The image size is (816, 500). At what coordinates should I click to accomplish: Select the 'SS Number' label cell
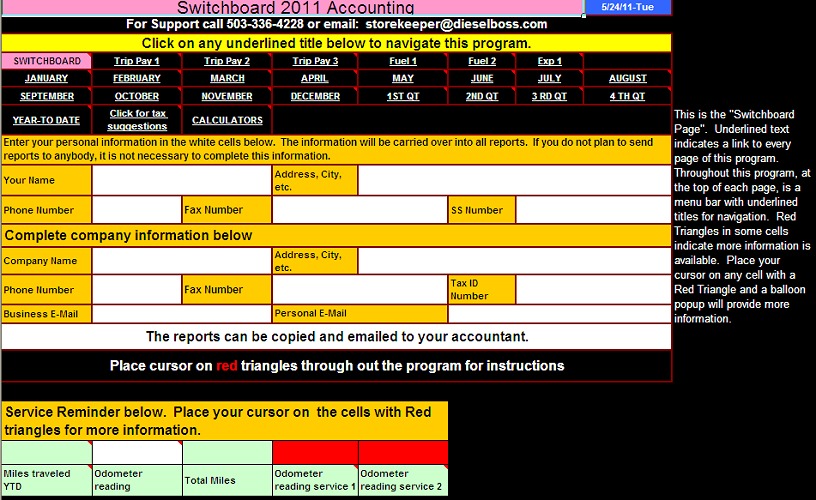point(482,210)
